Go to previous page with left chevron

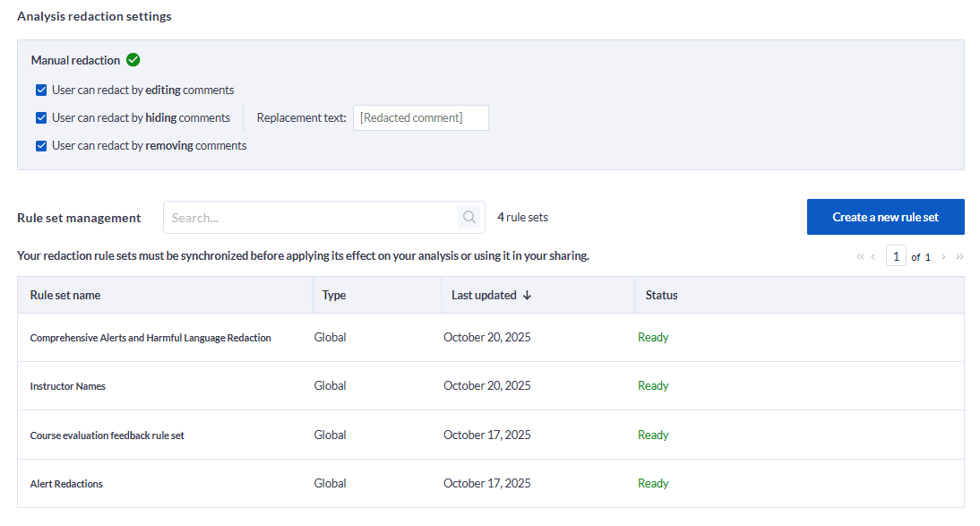(x=873, y=255)
